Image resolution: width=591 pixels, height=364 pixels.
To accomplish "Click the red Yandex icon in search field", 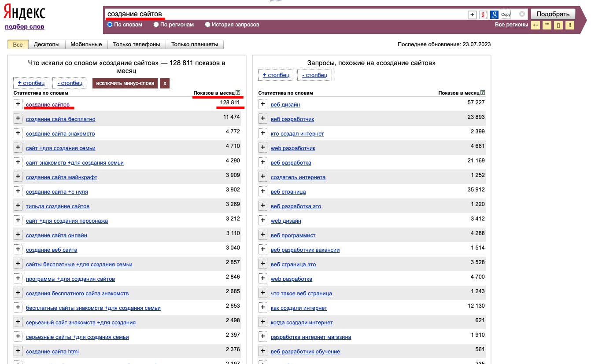I will [483, 15].
